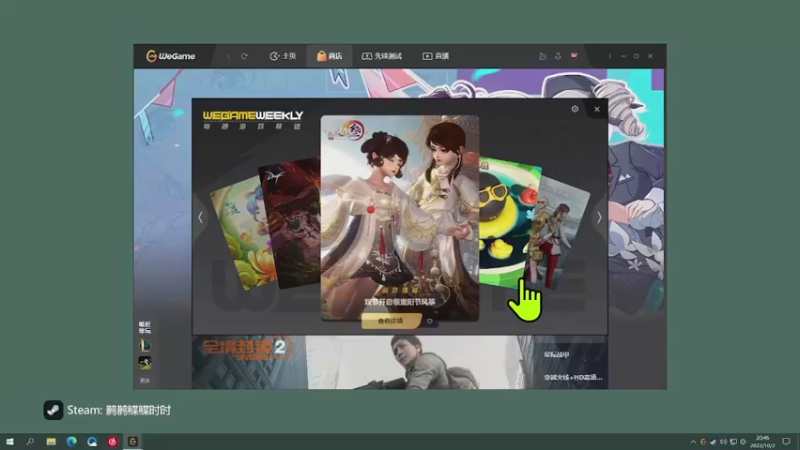This screenshot has height=450, width=800.
Task: Click the 穿越火线 HD entry
Action: 572,378
